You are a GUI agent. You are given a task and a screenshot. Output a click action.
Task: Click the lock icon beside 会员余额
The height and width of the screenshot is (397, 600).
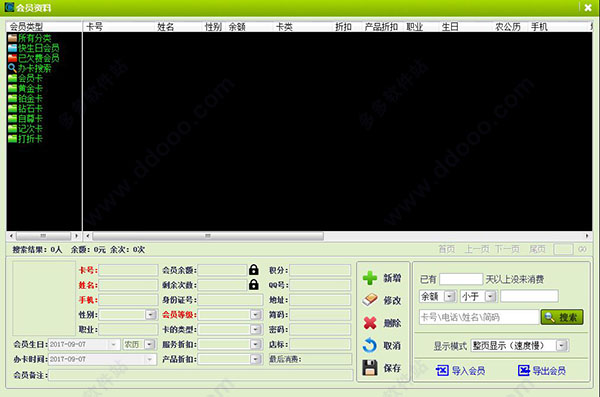254,270
